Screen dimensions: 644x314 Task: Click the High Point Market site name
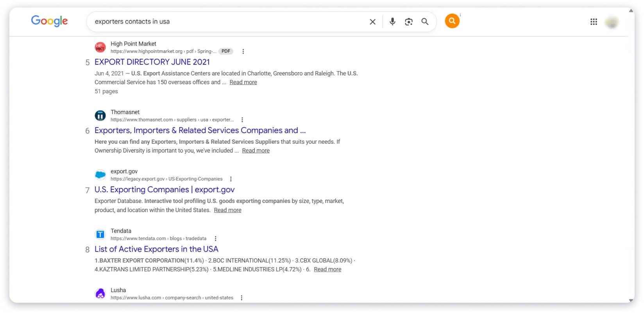(x=133, y=44)
